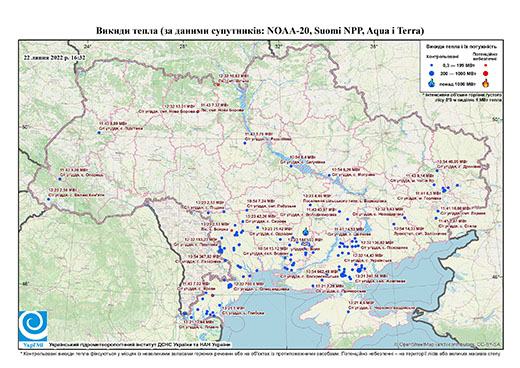
Task: Click the blue marker labeled 13:23 7.56 MW
Action: pos(49,199)
